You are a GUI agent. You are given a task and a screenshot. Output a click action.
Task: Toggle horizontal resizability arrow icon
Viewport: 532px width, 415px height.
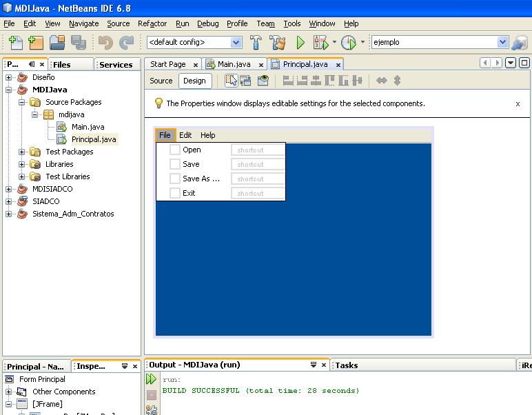pos(382,81)
